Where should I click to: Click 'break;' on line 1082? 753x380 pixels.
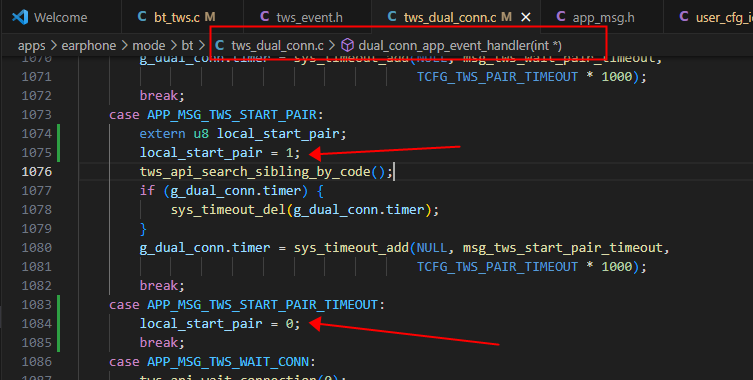(x=162, y=286)
